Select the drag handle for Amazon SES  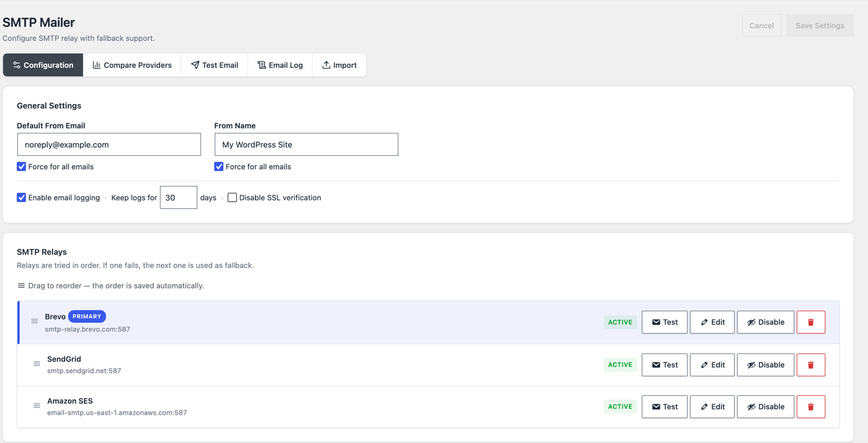click(36, 406)
